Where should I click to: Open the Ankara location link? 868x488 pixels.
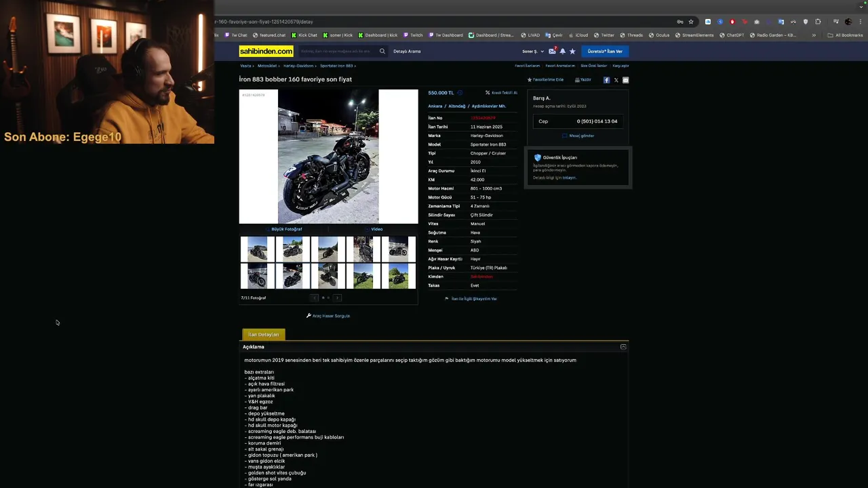tap(435, 106)
